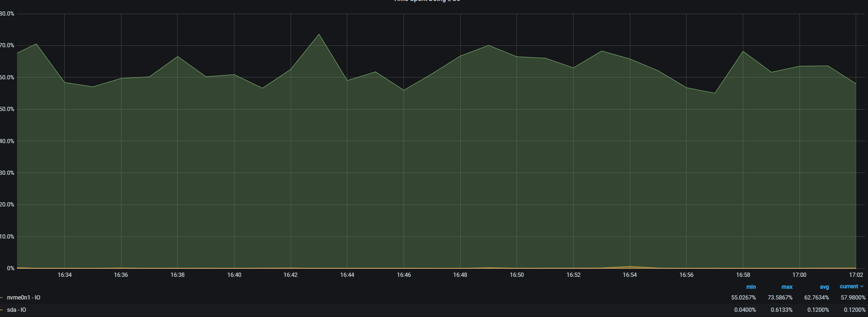868x317 pixels.
Task: Click the small sda bump at 16:54
Action: point(630,266)
